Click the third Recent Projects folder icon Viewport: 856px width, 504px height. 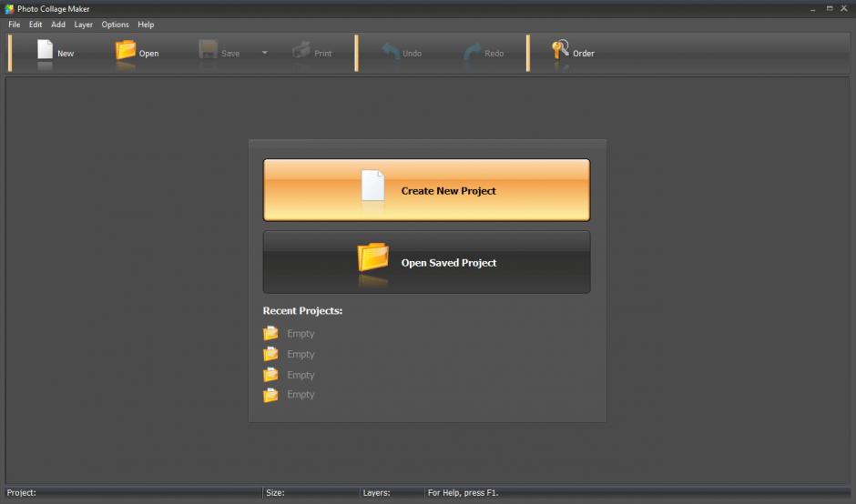270,374
